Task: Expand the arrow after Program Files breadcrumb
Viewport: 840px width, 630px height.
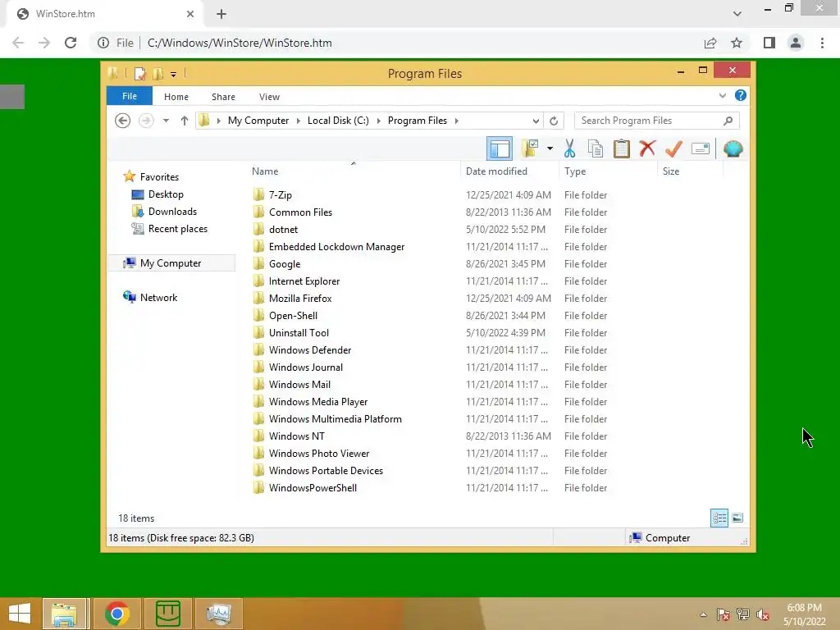Action: [456, 121]
